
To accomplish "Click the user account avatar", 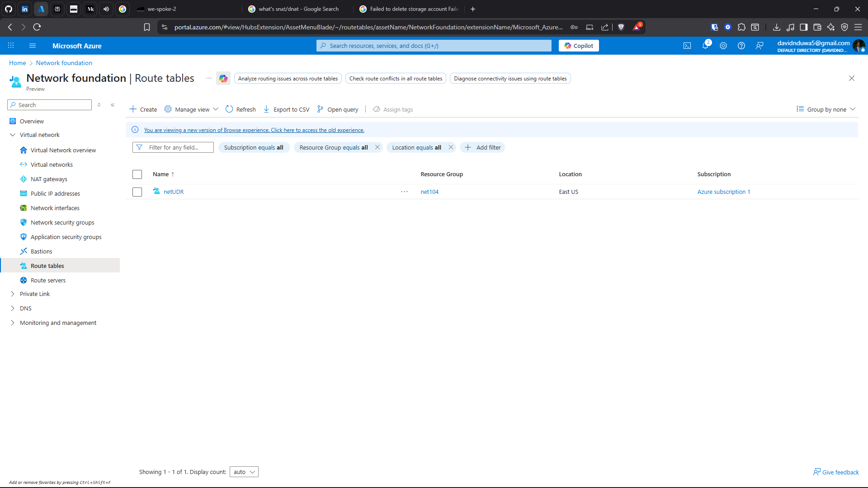I will 859,46.
